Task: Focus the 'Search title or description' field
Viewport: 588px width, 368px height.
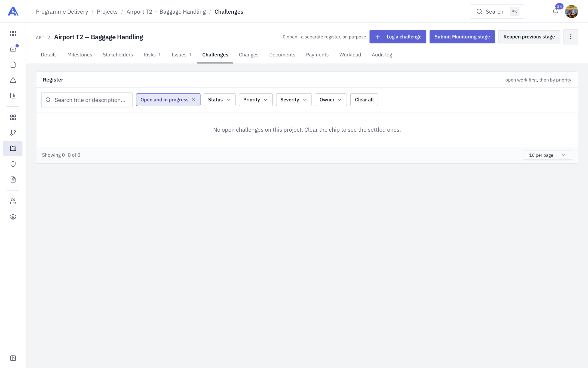Action: point(87,100)
